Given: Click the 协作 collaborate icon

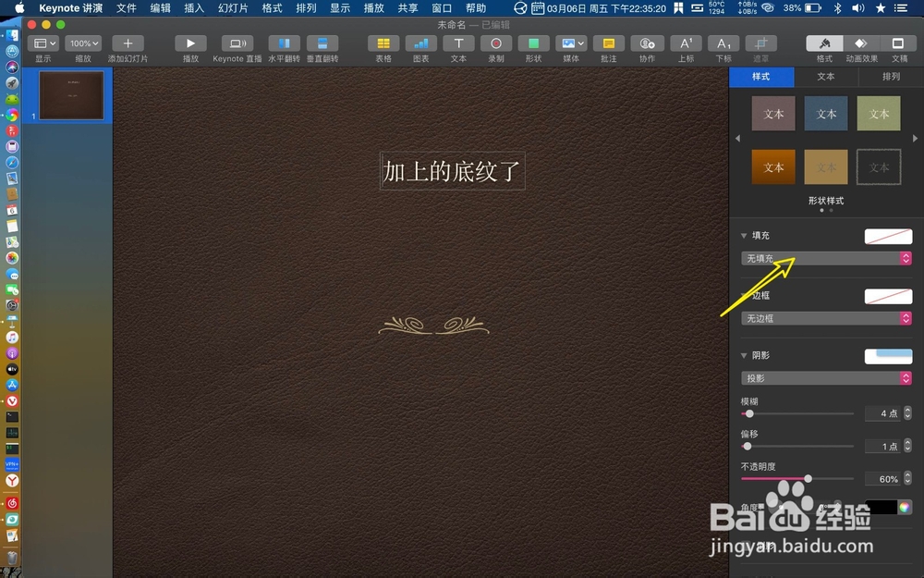Looking at the screenshot, I should [x=647, y=43].
